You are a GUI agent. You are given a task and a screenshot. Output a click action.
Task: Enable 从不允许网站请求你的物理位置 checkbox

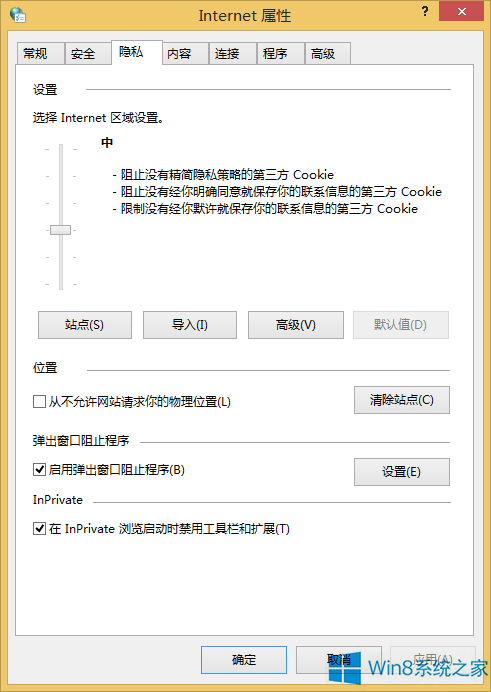click(x=39, y=402)
